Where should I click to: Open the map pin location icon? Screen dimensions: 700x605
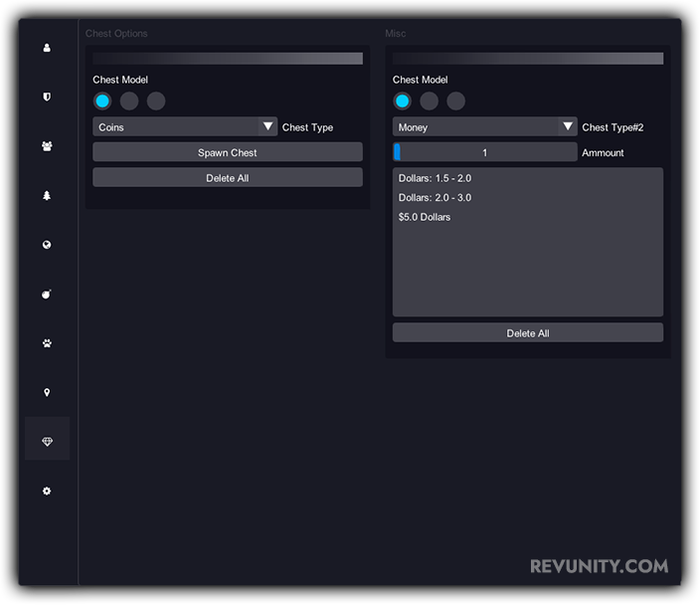tap(47, 393)
